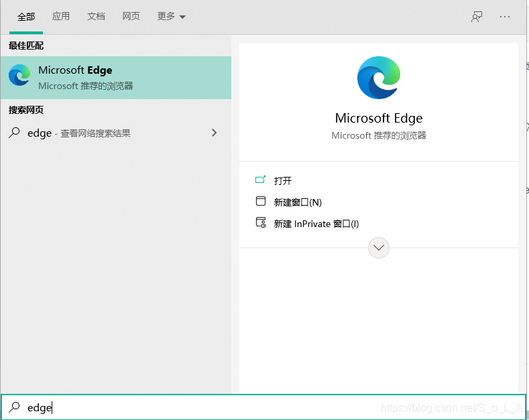Viewport: 529px width, 420px height.
Task: Click the search input containing edge
Action: (263, 407)
